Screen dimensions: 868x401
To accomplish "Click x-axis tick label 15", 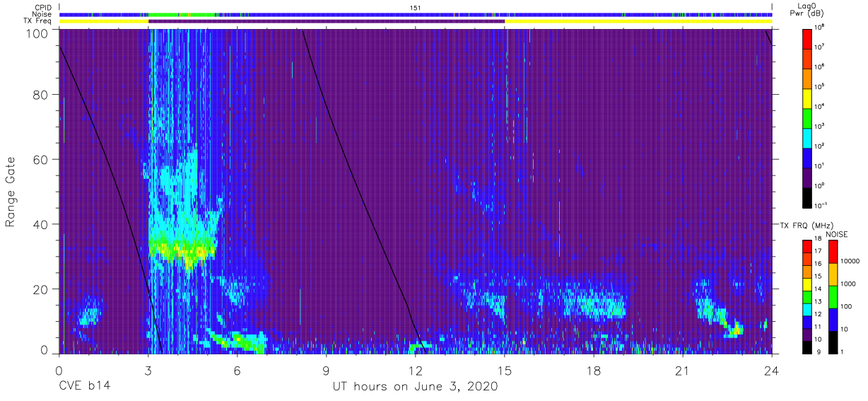I will pyautogui.click(x=505, y=371).
